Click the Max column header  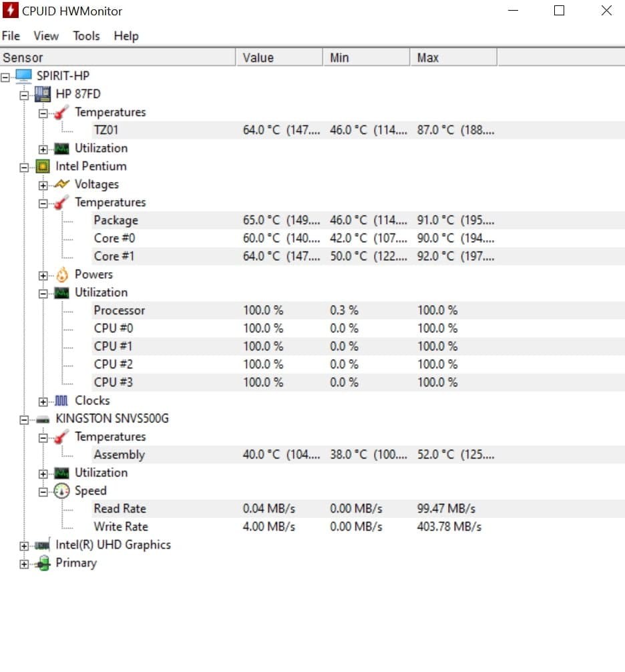coord(453,57)
